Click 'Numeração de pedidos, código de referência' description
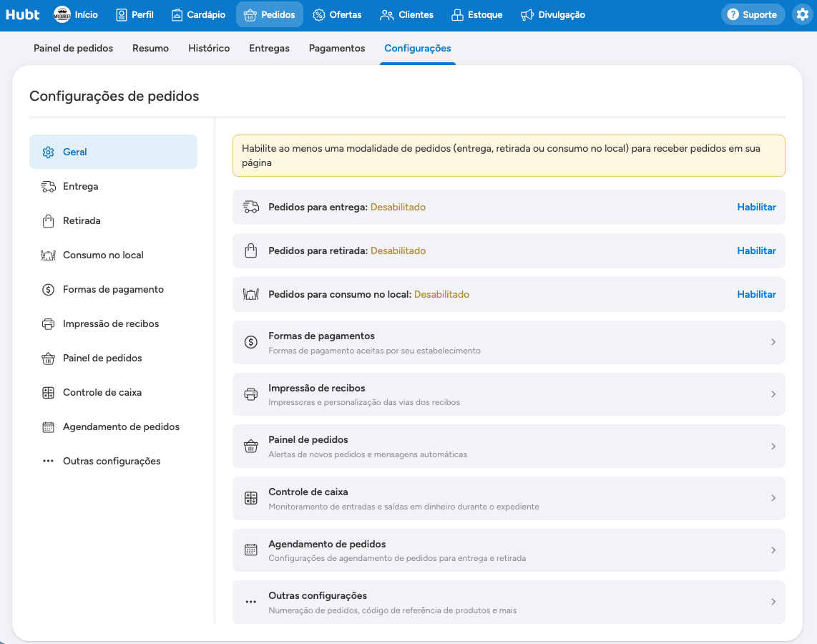817x644 pixels. point(393,610)
